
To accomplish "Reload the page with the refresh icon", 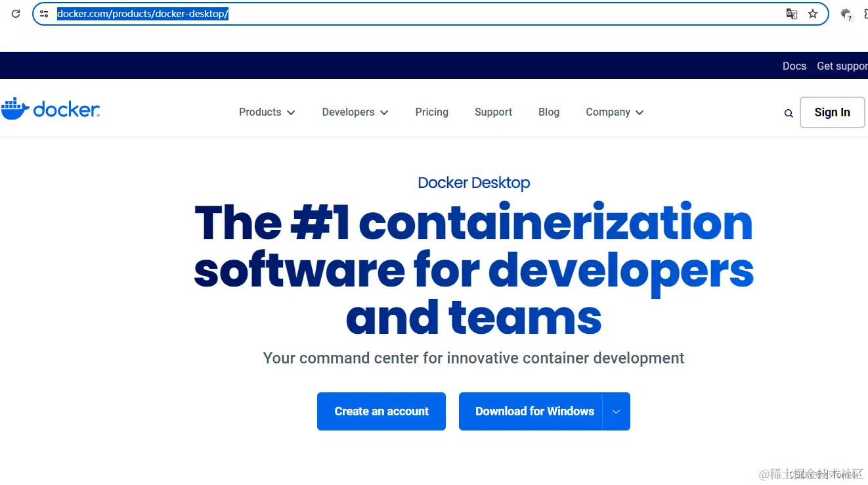I will [x=16, y=14].
